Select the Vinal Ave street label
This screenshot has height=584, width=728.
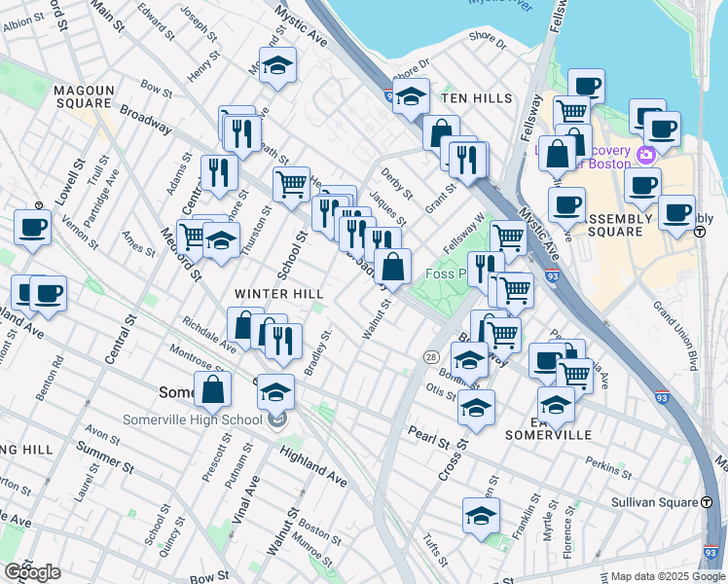point(245,500)
